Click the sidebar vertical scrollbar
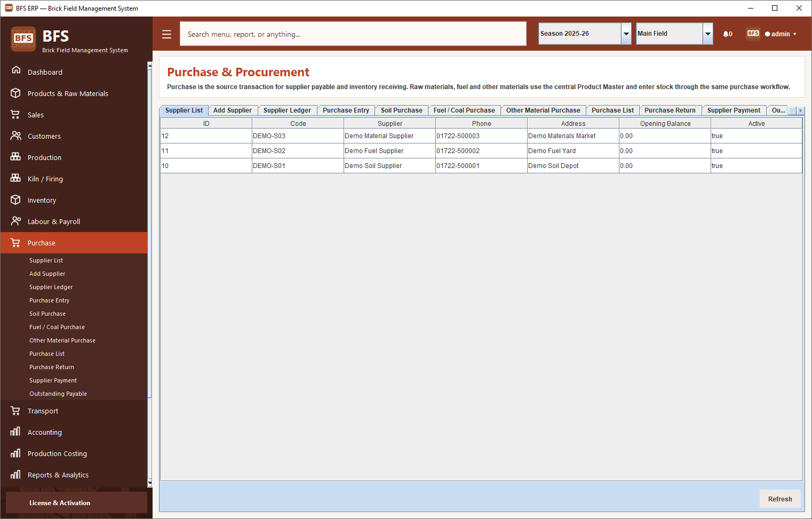812x519 pixels. click(150, 235)
